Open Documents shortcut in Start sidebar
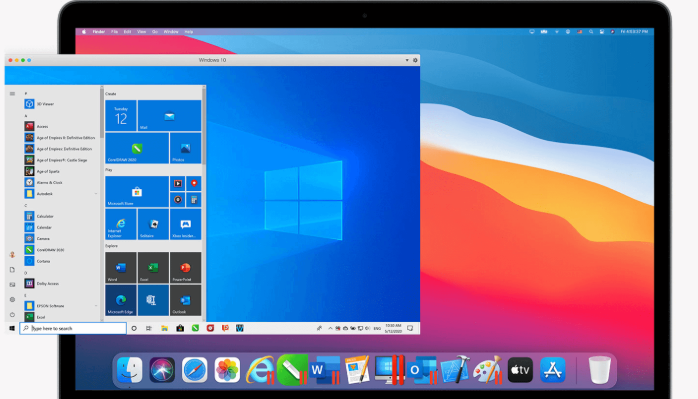 [12, 269]
